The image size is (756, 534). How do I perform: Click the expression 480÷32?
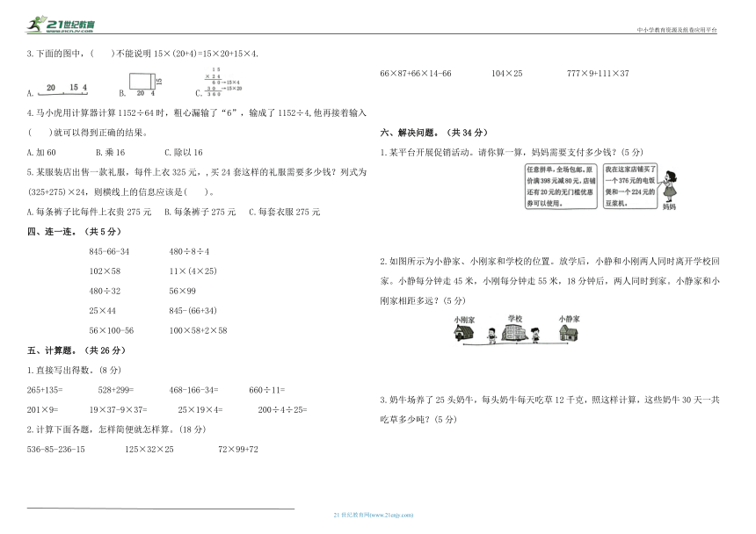coord(105,291)
